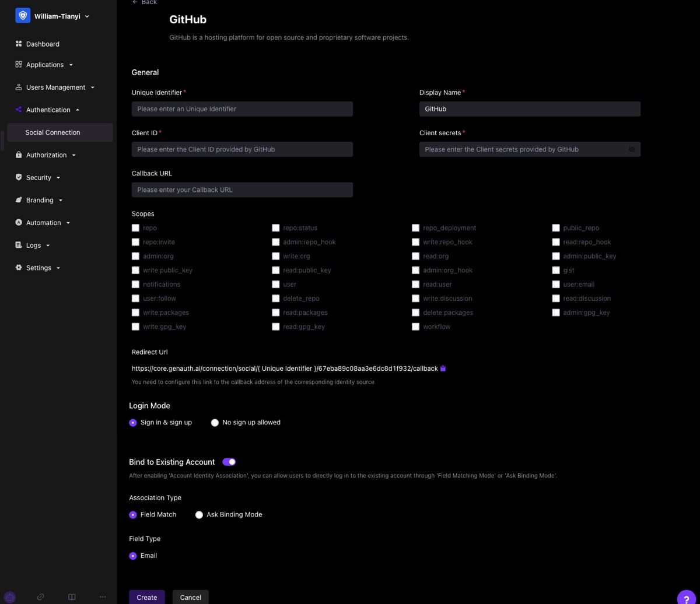Click the blue shield workspace logo

[x=23, y=16]
